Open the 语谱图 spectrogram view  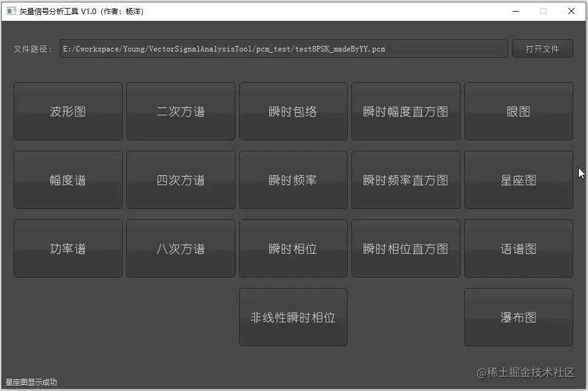[x=519, y=248]
